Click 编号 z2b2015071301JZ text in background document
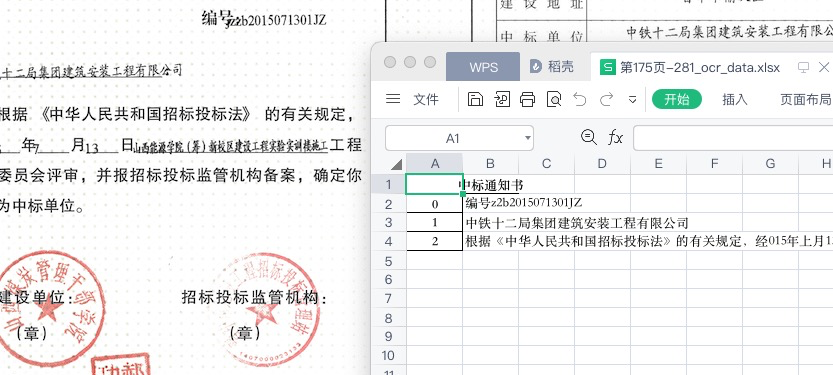This screenshot has width=833, height=375. click(264, 19)
